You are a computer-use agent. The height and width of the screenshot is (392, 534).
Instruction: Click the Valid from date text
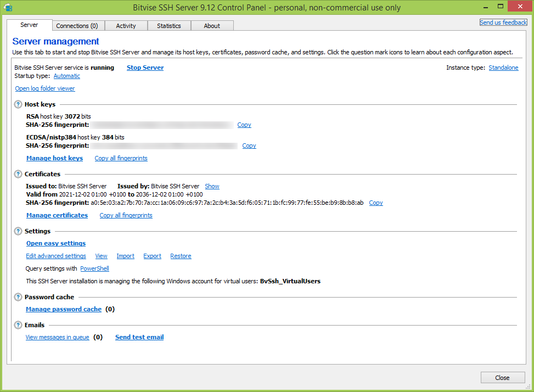pos(114,194)
